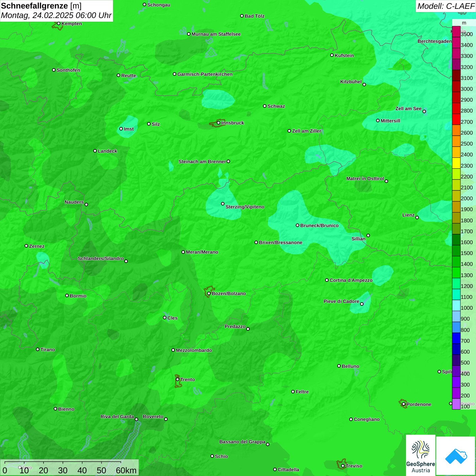This screenshot has width=476, height=476.
Task: Click the Kitzbühel label
Action: (x=351, y=82)
